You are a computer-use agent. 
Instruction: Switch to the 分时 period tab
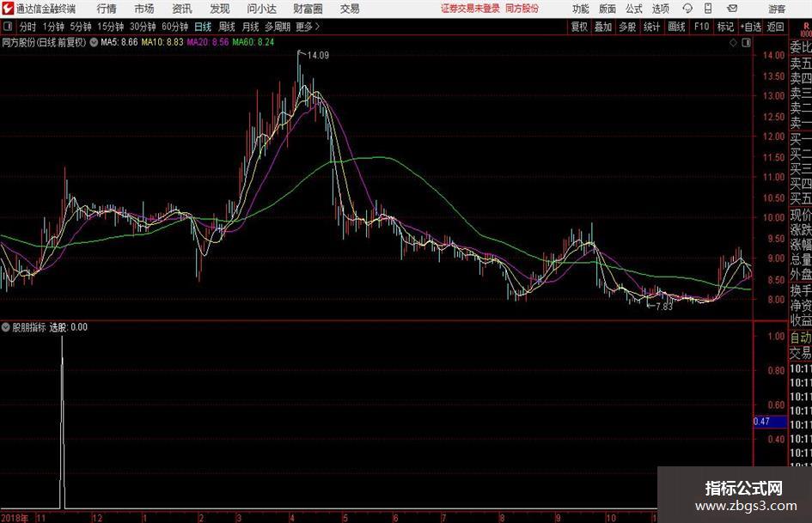(27, 27)
